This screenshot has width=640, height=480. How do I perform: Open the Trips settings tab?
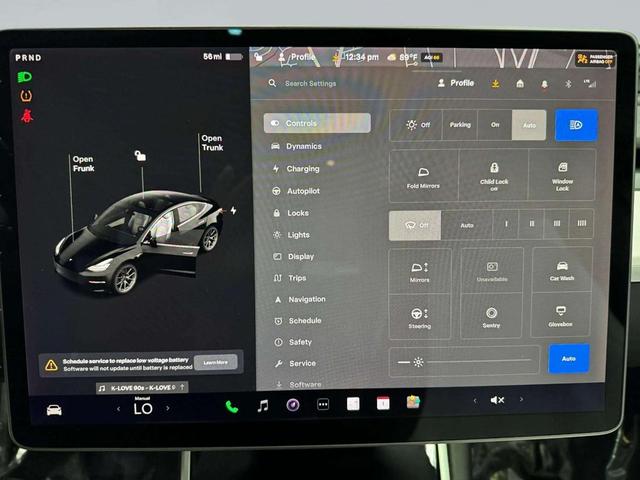coord(289,278)
